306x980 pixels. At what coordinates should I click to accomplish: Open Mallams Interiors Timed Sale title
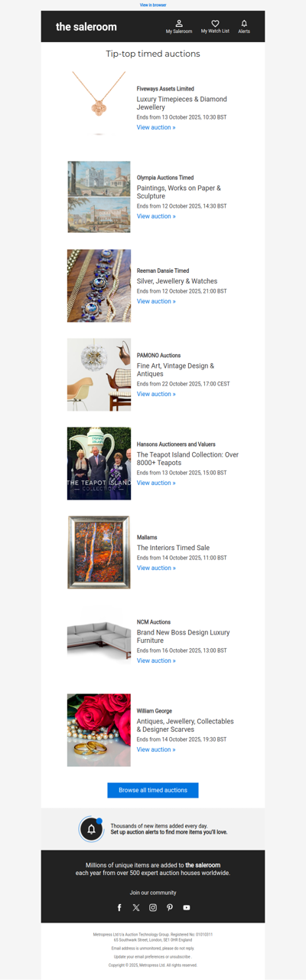[173, 548]
